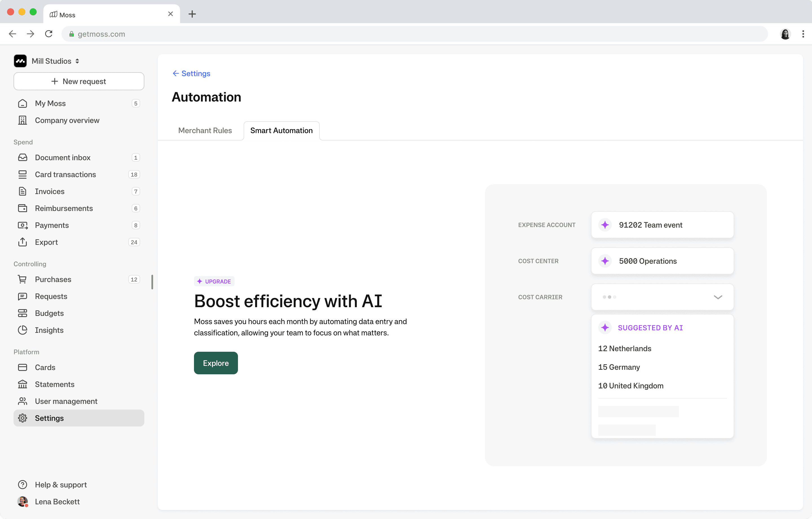The image size is (812, 519).
Task: Select the Smart Automation tab
Action: click(x=281, y=131)
